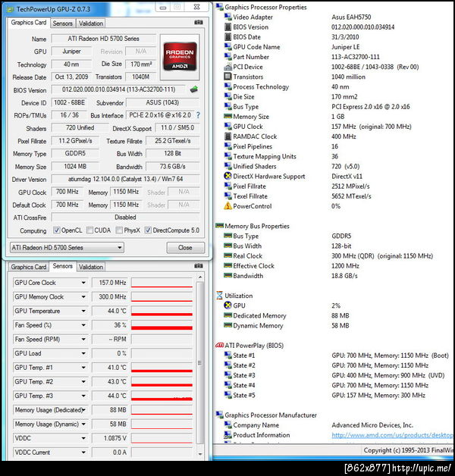Click the BIOS Version chip icon
455x476 pixels.
click(x=227, y=27)
